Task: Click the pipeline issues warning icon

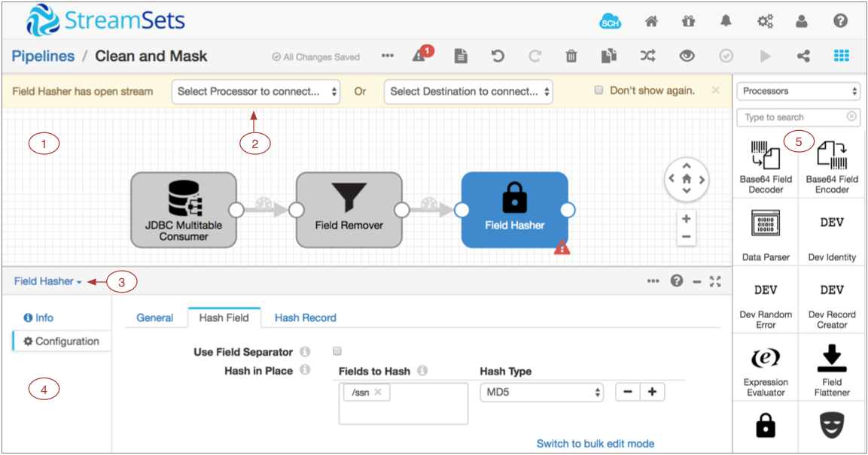Action: tap(421, 56)
